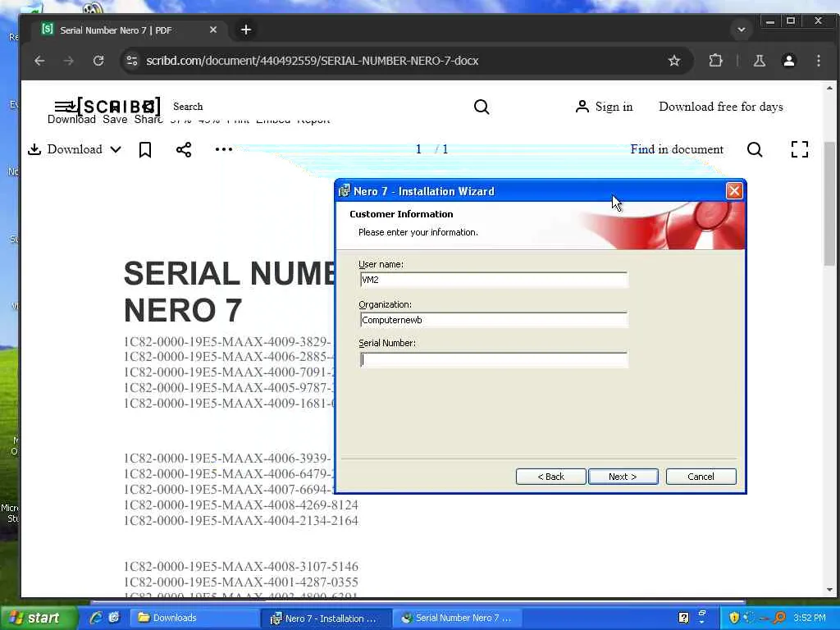Click the Scribd search field
This screenshot has height=630, width=840.
pyautogui.click(x=322, y=107)
